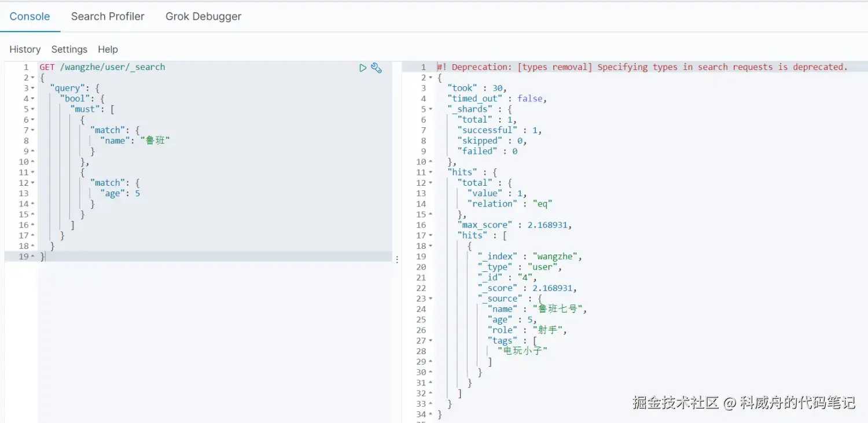Fold the object starting at request line 6
This screenshot has height=423, width=868.
32,120
